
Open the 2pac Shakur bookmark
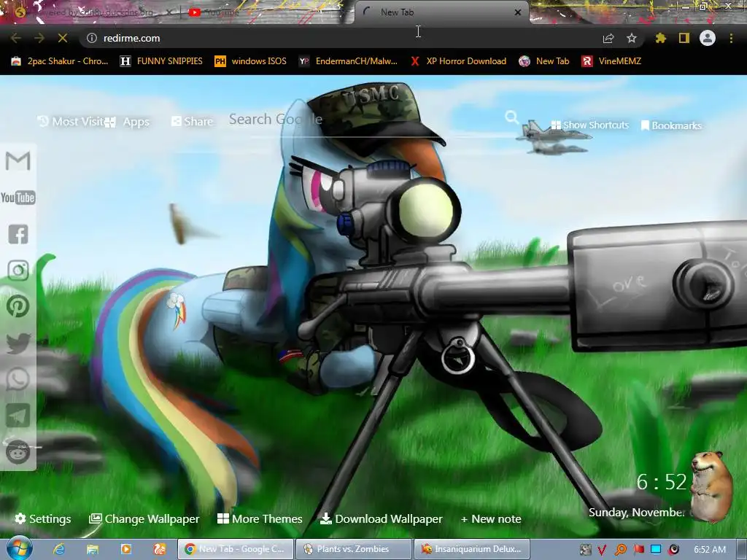(60, 61)
